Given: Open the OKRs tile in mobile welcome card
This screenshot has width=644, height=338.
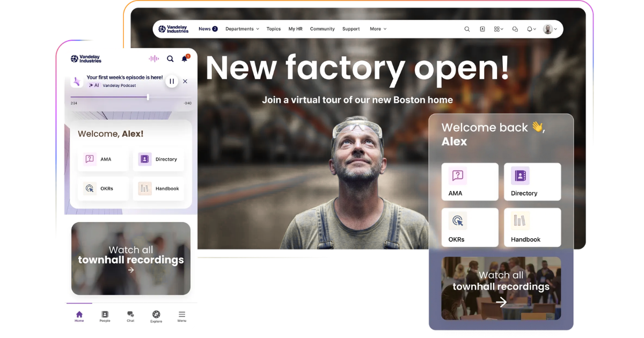Looking at the screenshot, I should tap(103, 189).
